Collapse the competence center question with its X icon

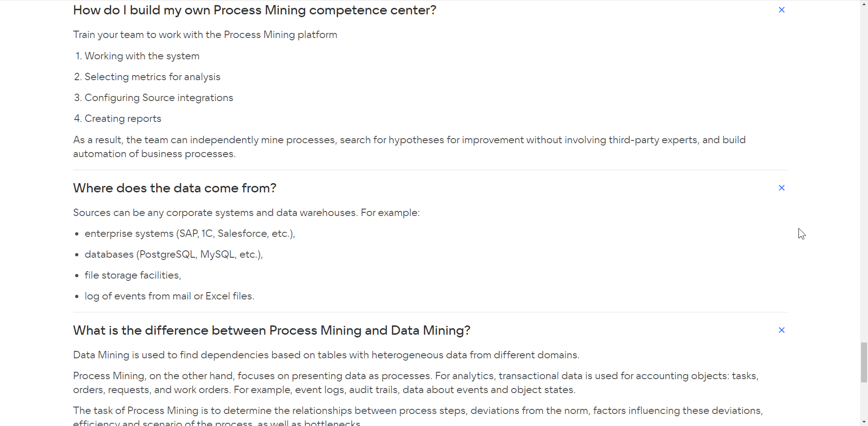781,10
